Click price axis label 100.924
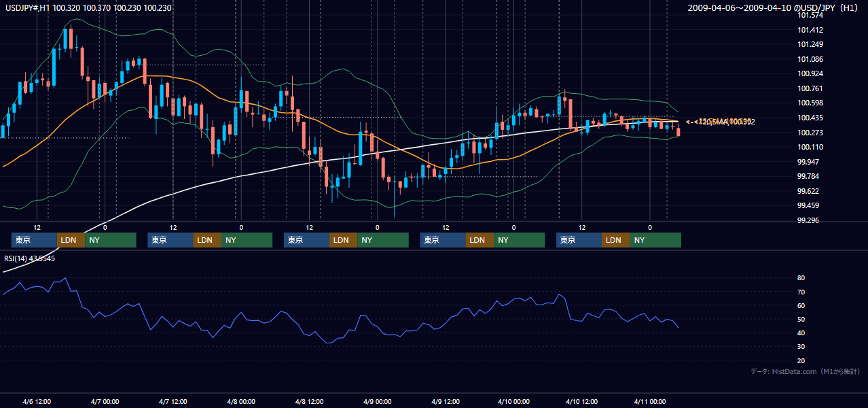The height and width of the screenshot is (408, 868). pos(810,73)
